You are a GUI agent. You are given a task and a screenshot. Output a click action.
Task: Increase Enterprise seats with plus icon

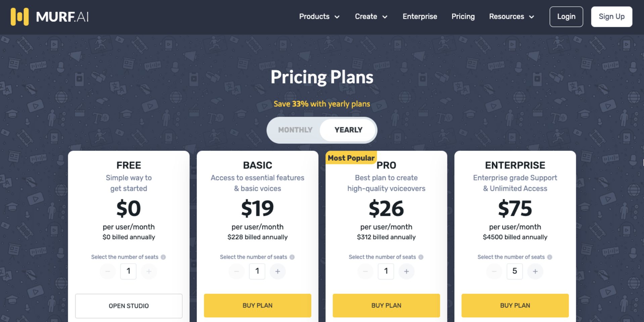point(535,271)
